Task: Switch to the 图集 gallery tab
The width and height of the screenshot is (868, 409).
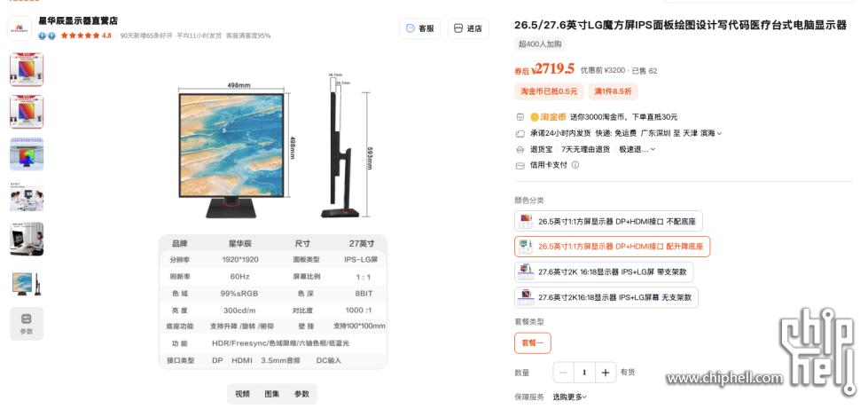Action: tap(272, 394)
